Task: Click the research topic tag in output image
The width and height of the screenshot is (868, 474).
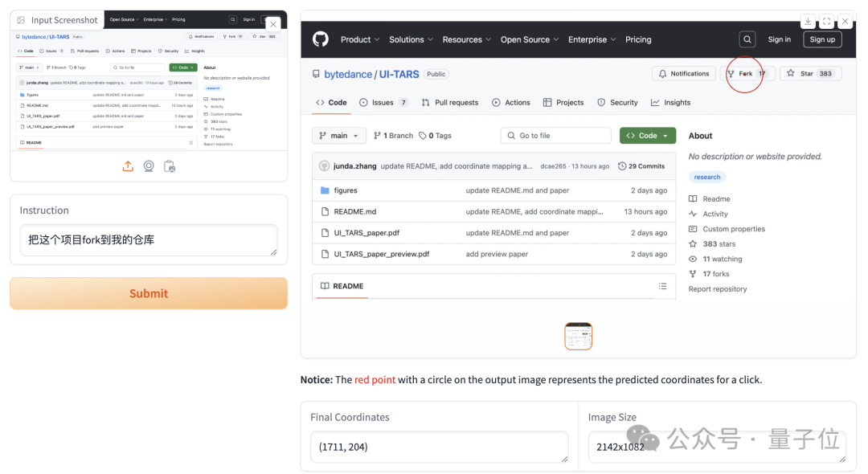Action: pyautogui.click(x=707, y=177)
